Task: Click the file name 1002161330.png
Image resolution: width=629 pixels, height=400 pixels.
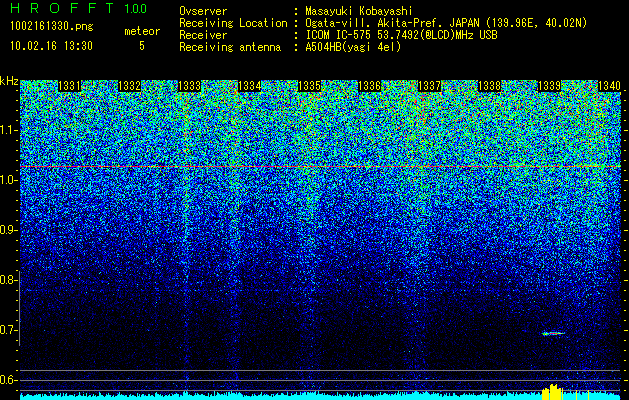Action: coord(52,26)
